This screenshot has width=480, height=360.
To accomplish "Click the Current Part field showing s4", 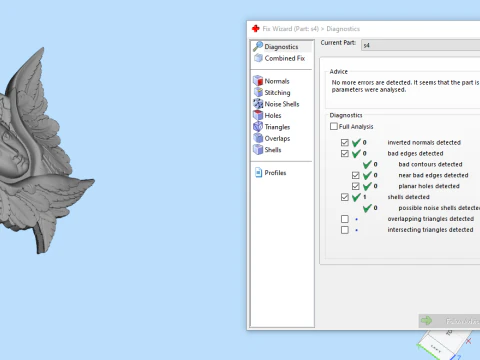I will (421, 45).
